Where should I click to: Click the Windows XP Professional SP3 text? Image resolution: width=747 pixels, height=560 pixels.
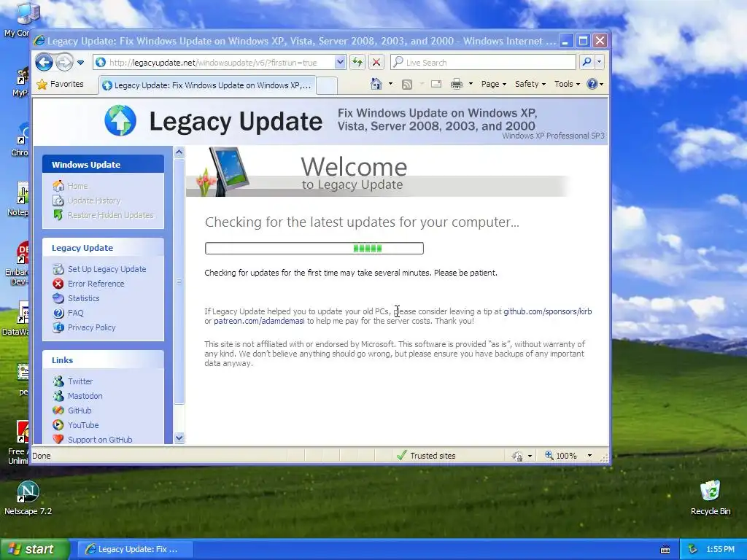coord(553,136)
